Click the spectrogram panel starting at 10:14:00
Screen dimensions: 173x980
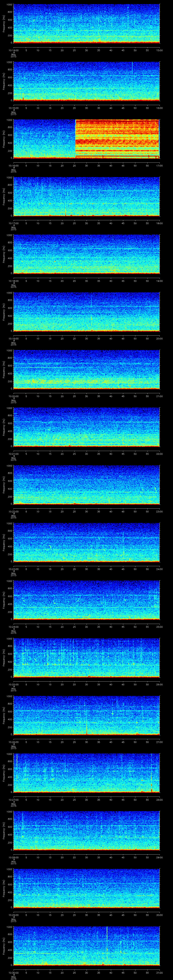[x=86, y=24]
